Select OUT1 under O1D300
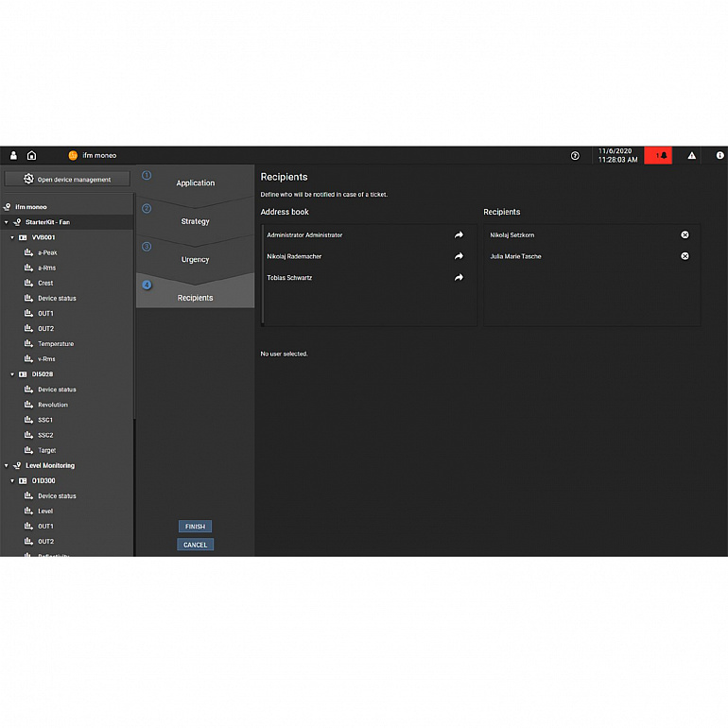Viewport: 728px width, 728px height. [45, 526]
